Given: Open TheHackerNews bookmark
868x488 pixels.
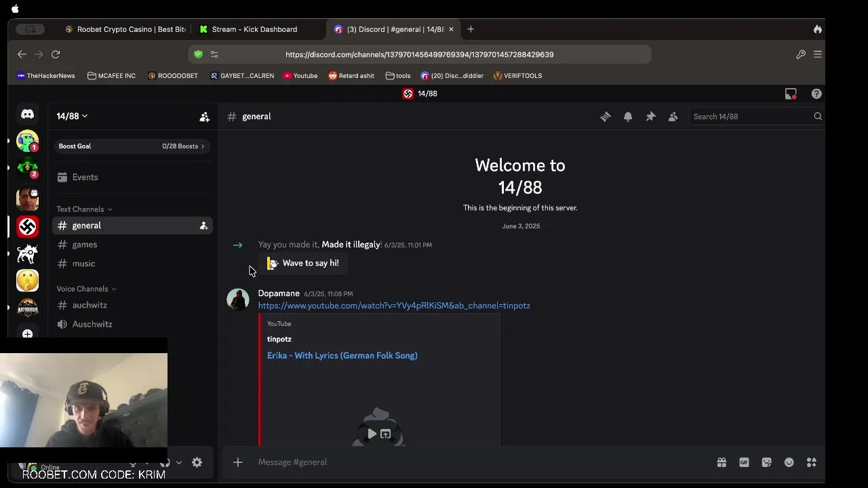Looking at the screenshot, I should [x=46, y=76].
